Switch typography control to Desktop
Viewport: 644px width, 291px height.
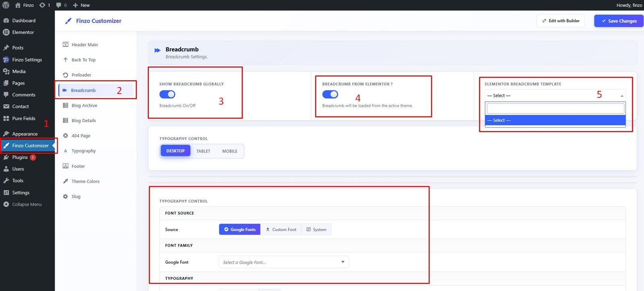[175, 151]
